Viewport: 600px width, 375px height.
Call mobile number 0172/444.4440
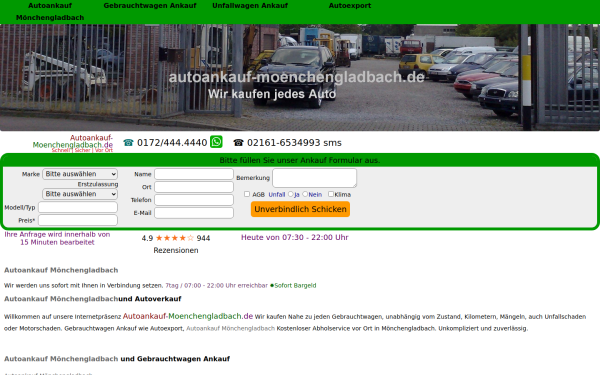[172, 143]
